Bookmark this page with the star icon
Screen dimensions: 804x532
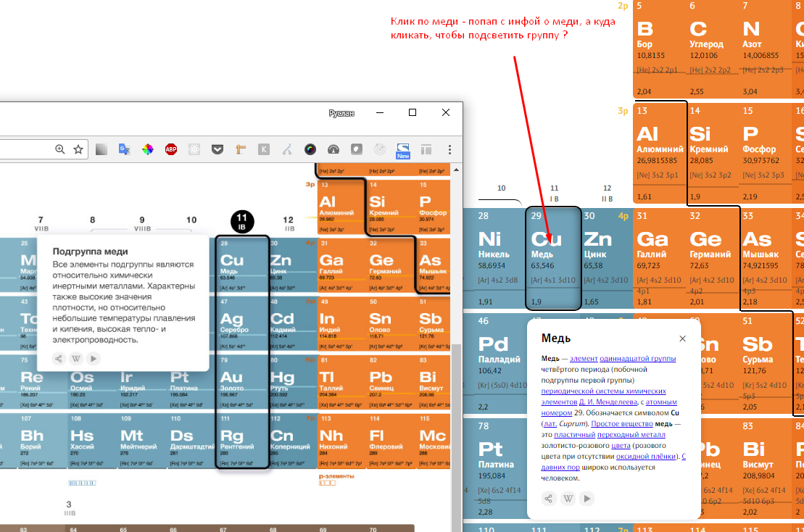tap(78, 149)
